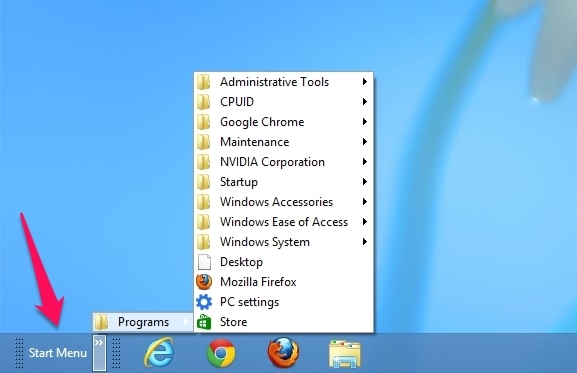Image resolution: width=577 pixels, height=373 pixels.
Task: Expand the Windows Ease of Access arrow
Action: pyautogui.click(x=365, y=222)
